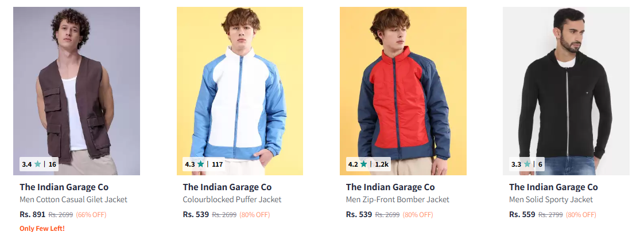This screenshot has width=644, height=232.
Task: Click the brand name above the Sporty Jacket
Action: [x=553, y=187]
